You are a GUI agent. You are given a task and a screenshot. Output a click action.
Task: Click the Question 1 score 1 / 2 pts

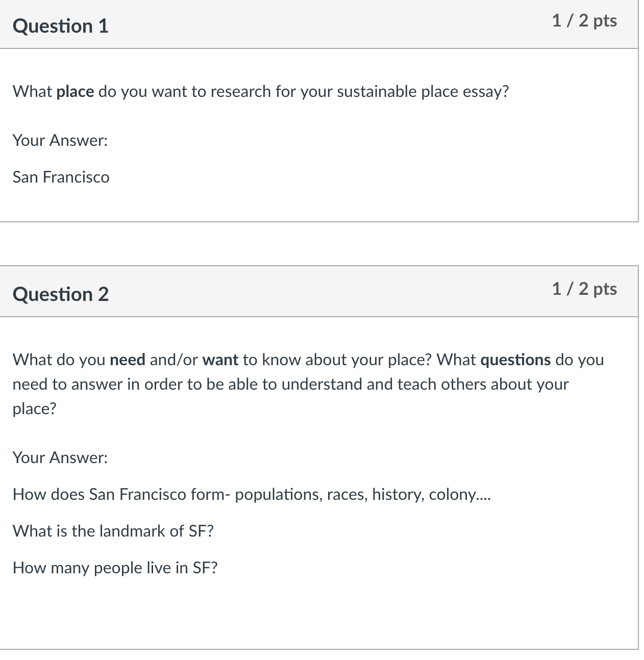point(584,21)
